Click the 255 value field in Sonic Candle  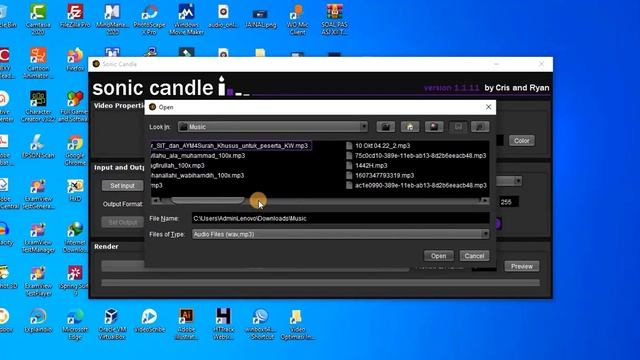click(509, 202)
